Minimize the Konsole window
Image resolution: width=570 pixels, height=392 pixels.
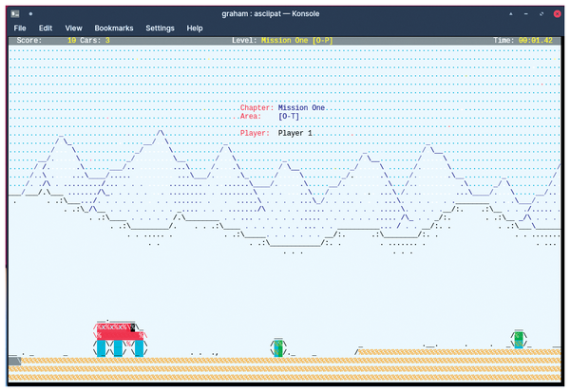[526, 14]
